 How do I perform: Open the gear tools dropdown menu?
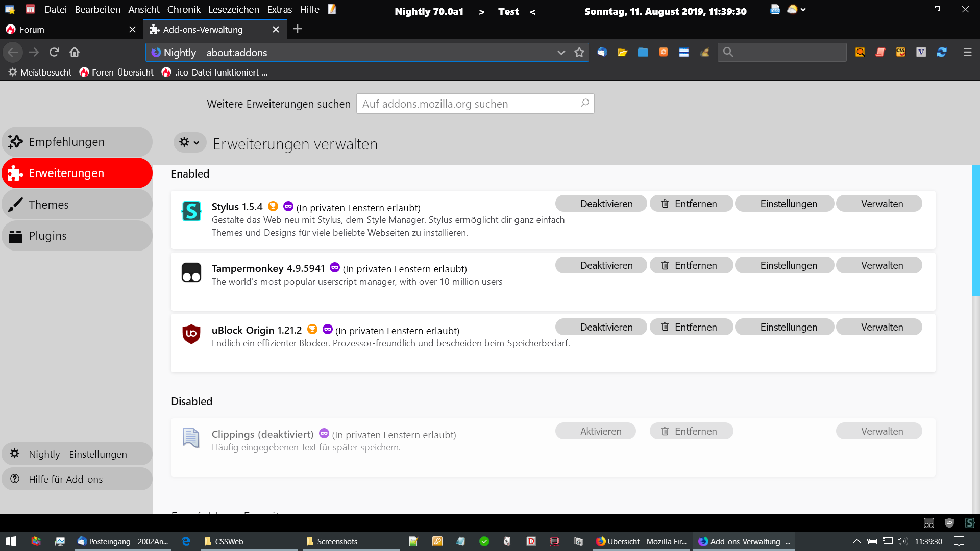(x=189, y=142)
